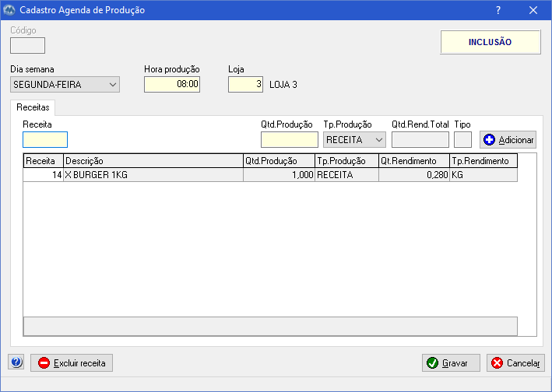Click the Tp.Rendimento column header

483,161
